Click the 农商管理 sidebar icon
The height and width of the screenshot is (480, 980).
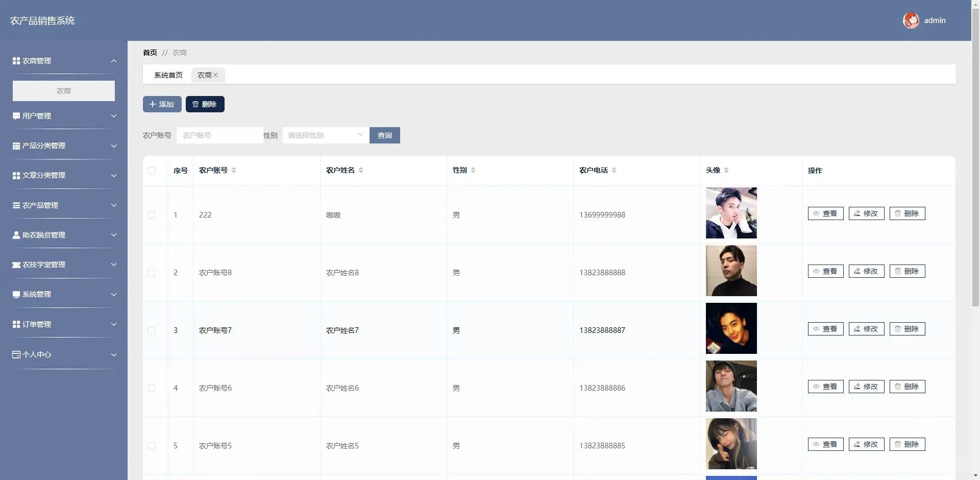click(x=15, y=61)
